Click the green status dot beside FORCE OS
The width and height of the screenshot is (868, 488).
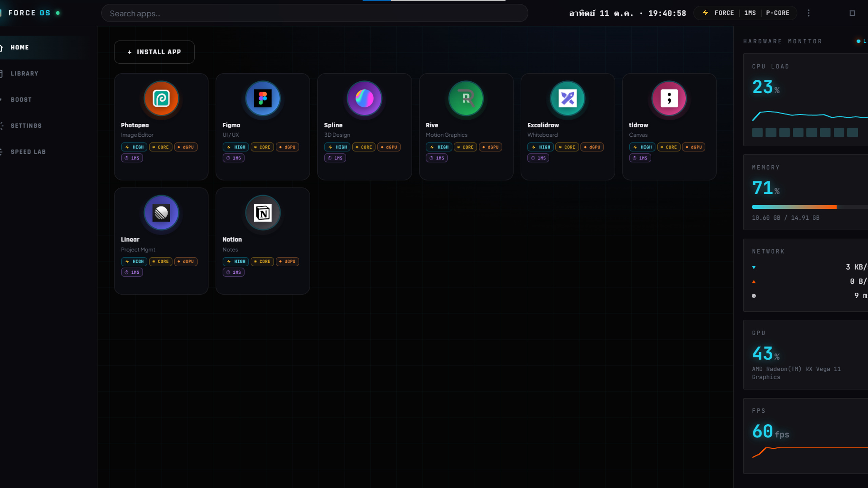58,13
